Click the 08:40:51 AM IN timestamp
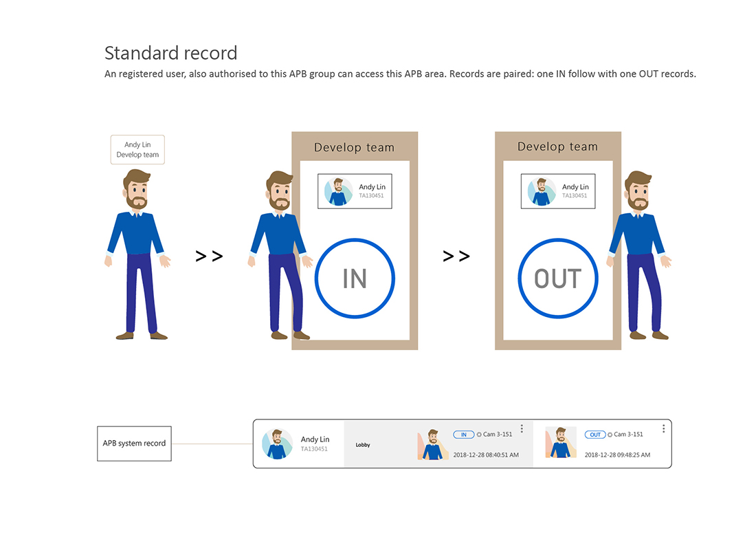756x535 pixels. coord(486,455)
